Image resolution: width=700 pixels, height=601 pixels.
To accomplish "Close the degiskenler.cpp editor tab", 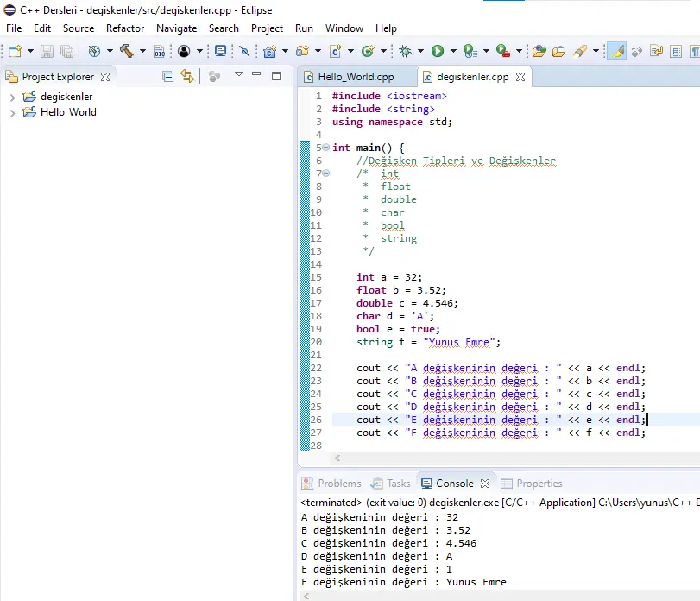I will tap(520, 77).
